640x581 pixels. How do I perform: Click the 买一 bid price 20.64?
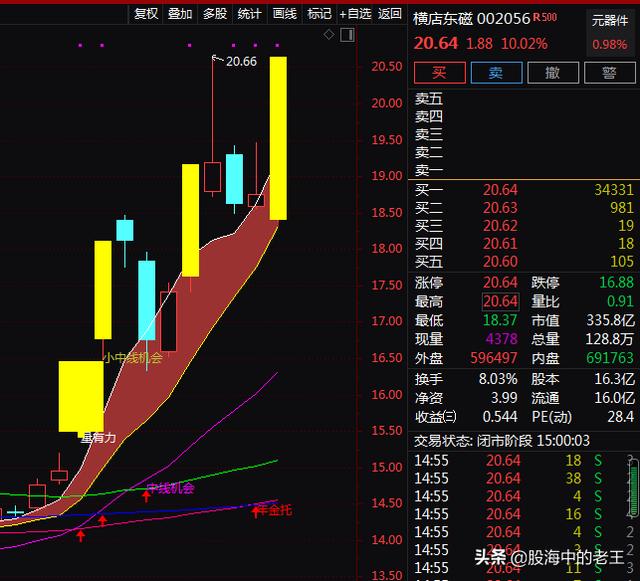[501, 189]
